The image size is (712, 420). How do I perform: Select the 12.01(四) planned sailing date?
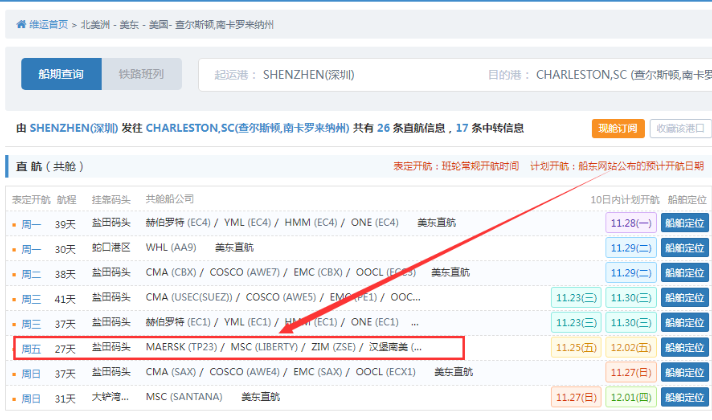(x=631, y=398)
